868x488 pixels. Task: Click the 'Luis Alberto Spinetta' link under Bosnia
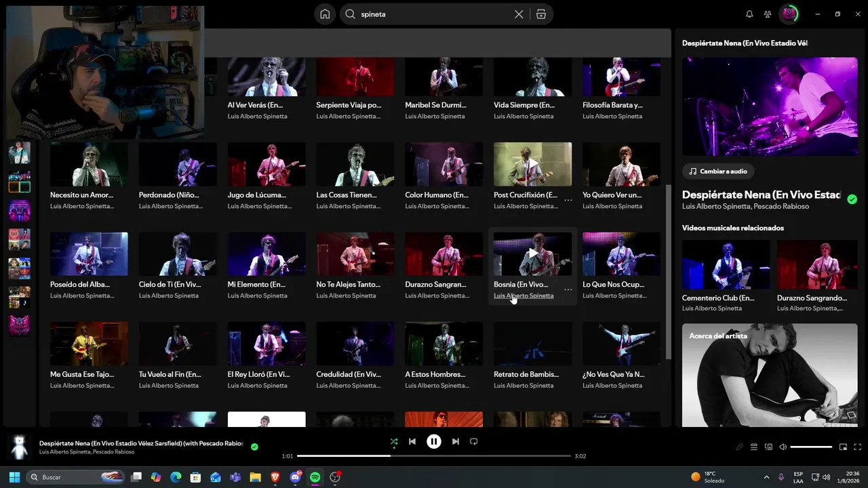pos(524,296)
